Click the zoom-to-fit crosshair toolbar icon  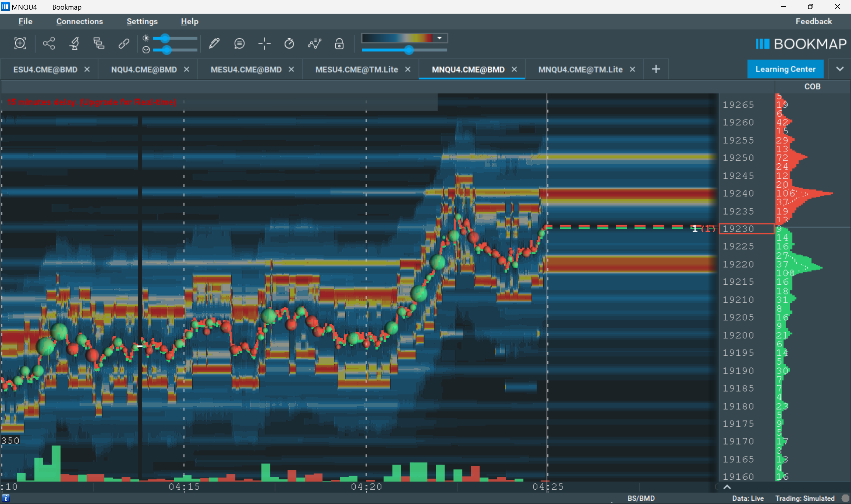20,44
